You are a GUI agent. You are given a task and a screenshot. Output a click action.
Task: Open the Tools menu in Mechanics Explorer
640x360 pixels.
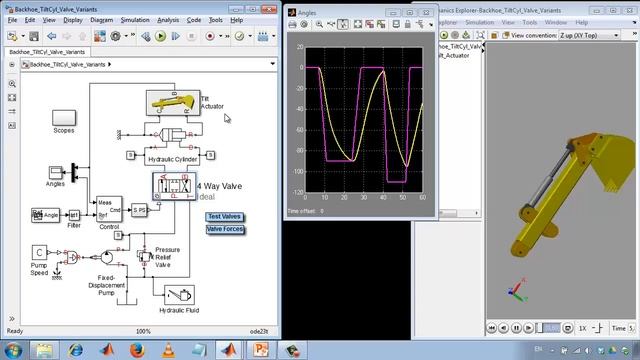click(530, 22)
